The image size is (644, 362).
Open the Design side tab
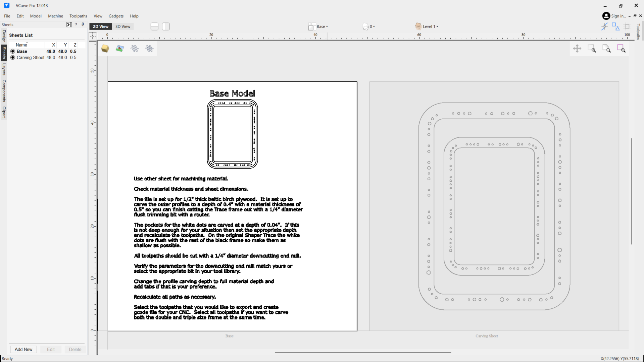[4, 36]
